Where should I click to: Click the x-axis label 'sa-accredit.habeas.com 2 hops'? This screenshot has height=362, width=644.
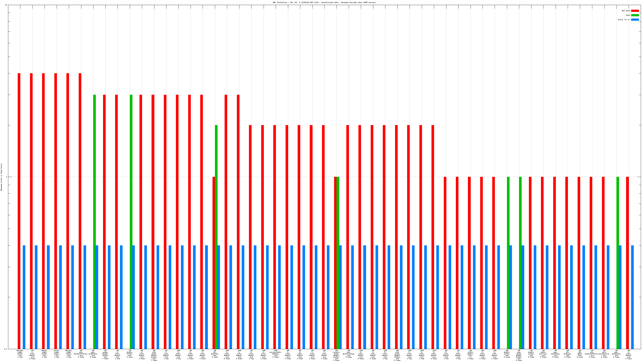[276, 354]
